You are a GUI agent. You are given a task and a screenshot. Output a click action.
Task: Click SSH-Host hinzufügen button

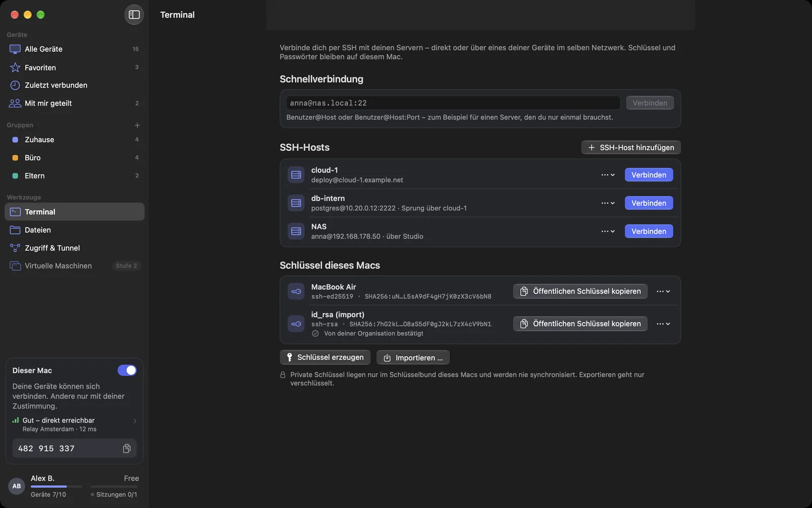[x=631, y=147]
